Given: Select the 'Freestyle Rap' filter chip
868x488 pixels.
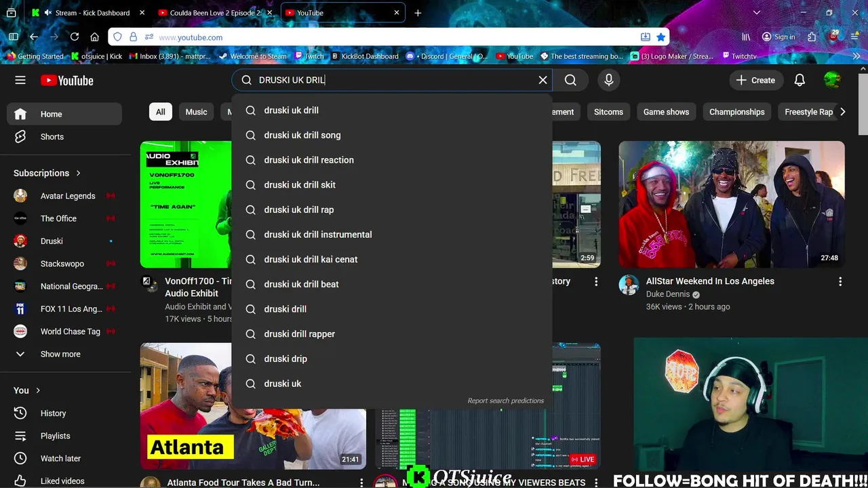Looking at the screenshot, I should (808, 112).
